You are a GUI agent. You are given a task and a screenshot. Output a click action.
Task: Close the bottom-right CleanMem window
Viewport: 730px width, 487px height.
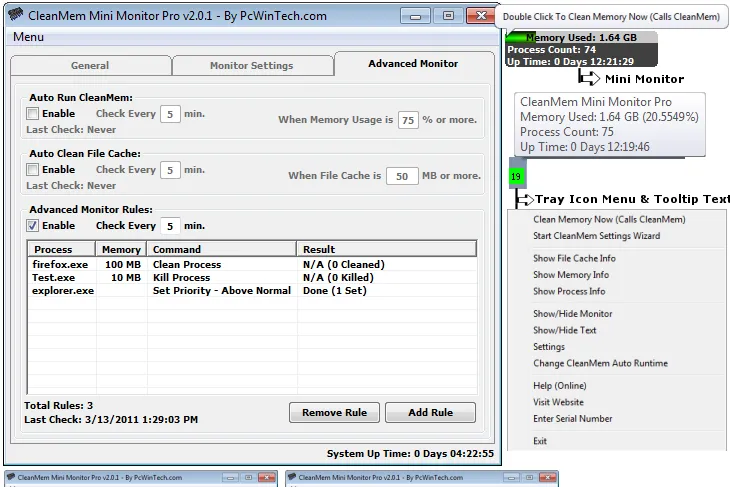pyautogui.click(x=548, y=477)
